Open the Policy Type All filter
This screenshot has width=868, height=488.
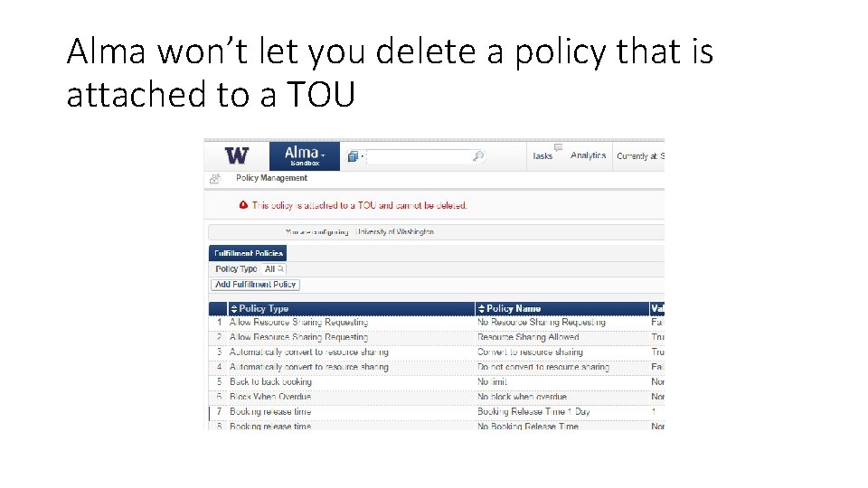click(274, 268)
